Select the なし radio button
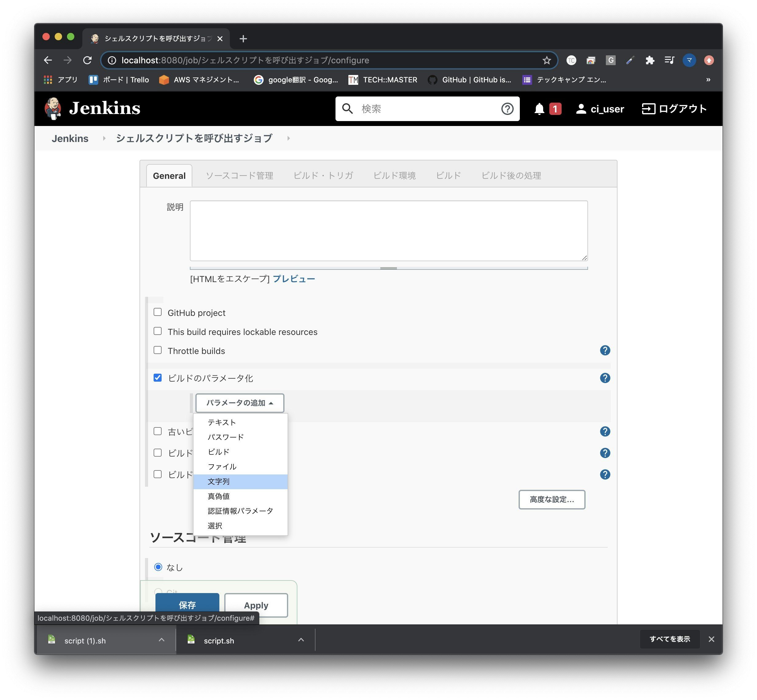757x700 pixels. 158,567
